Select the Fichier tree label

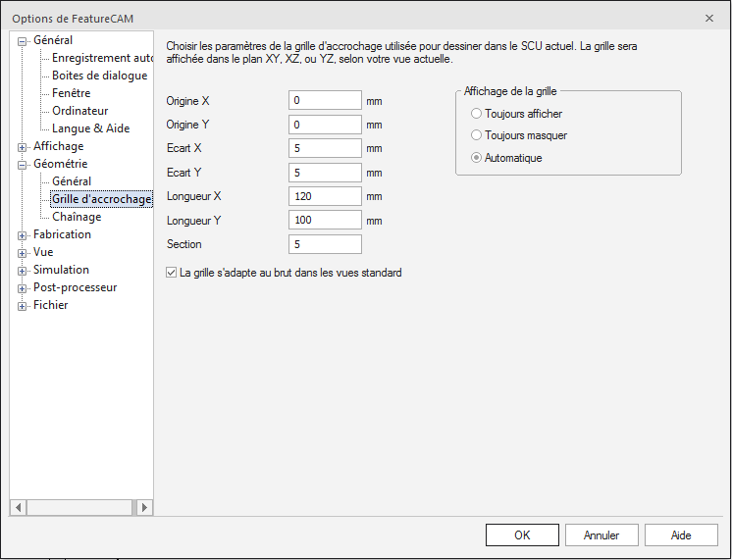click(x=50, y=305)
